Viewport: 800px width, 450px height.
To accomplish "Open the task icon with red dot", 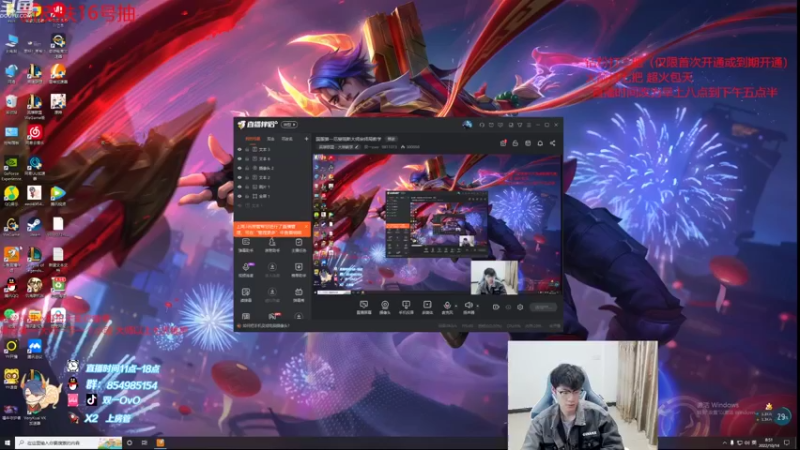I will click(503, 143).
